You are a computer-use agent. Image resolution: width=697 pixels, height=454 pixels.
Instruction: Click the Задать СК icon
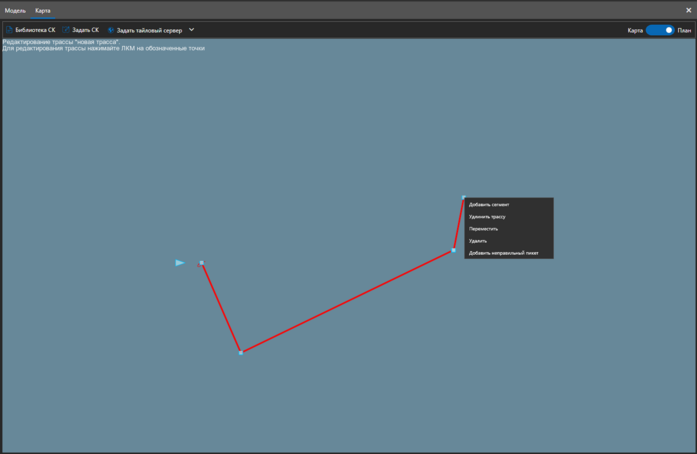[x=66, y=30]
